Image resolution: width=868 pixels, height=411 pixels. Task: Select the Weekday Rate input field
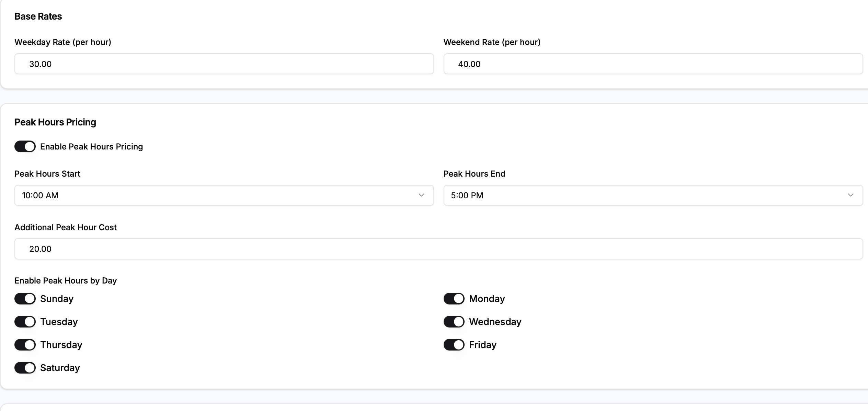[223, 64]
